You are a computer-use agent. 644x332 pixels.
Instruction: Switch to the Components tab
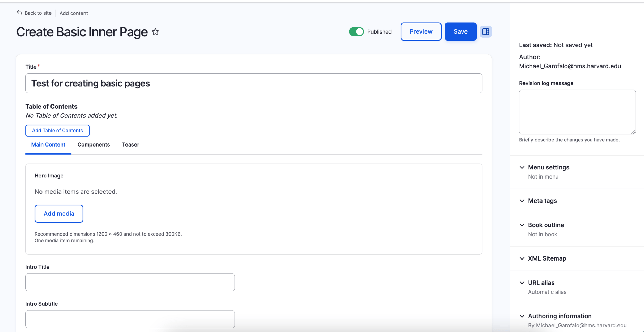pyautogui.click(x=94, y=144)
